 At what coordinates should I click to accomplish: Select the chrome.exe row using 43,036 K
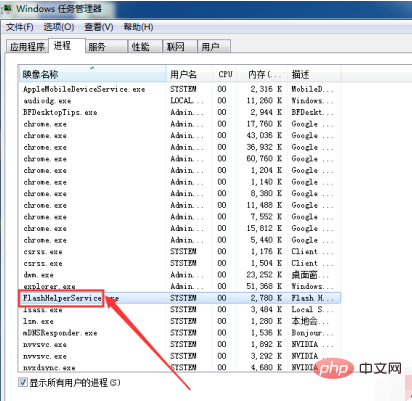click(179, 135)
